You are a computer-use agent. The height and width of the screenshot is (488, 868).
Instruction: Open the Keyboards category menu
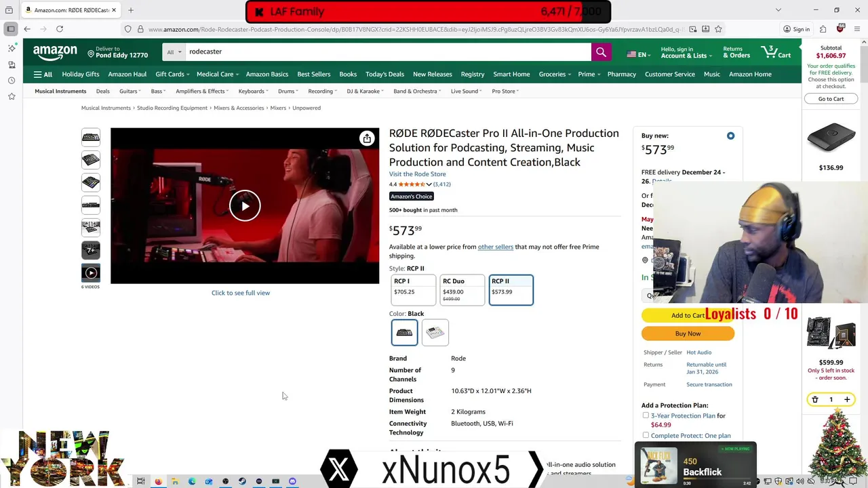[x=253, y=91]
